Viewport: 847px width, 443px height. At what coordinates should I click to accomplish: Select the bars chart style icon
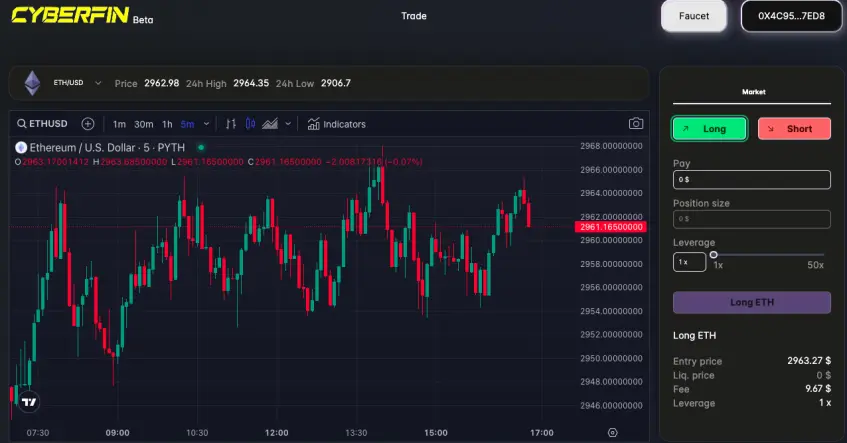tap(231, 124)
